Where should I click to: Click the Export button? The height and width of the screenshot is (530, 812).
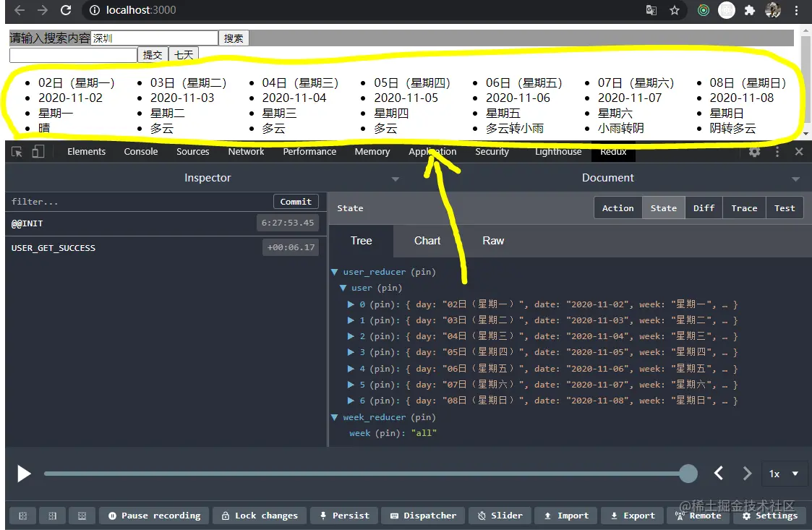point(632,516)
